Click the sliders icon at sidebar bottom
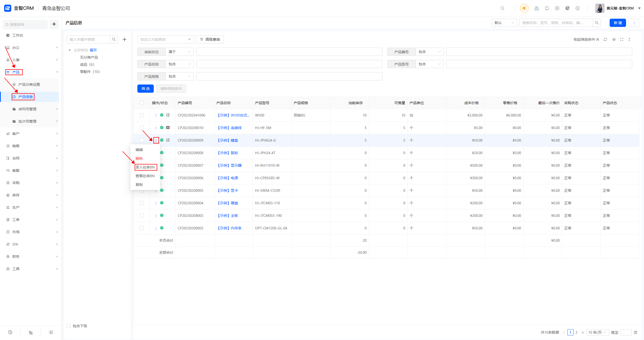644x340 pixels. pos(31,333)
